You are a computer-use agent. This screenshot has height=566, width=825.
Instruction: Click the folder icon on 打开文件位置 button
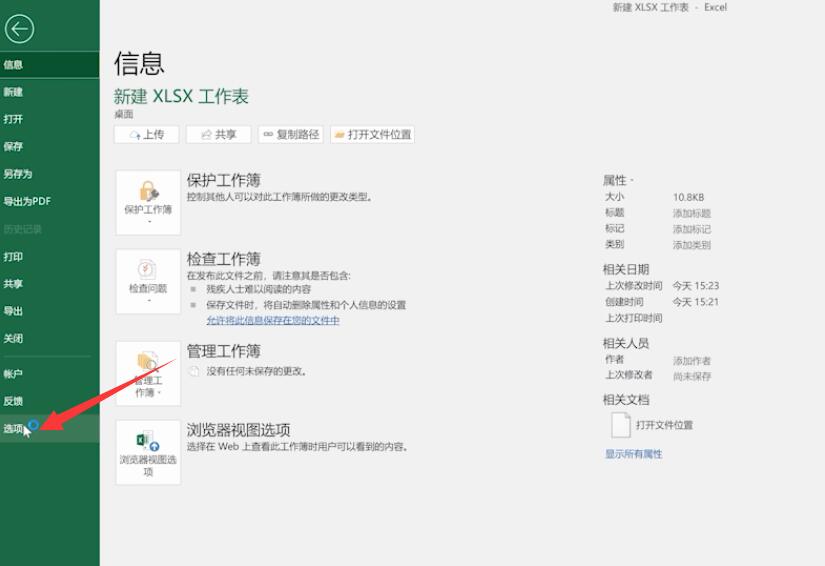point(339,135)
